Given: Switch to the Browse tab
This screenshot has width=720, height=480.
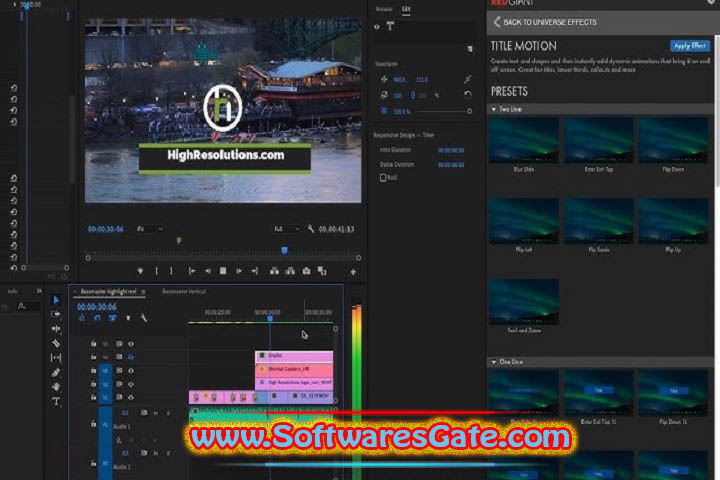Looking at the screenshot, I should point(384,9).
